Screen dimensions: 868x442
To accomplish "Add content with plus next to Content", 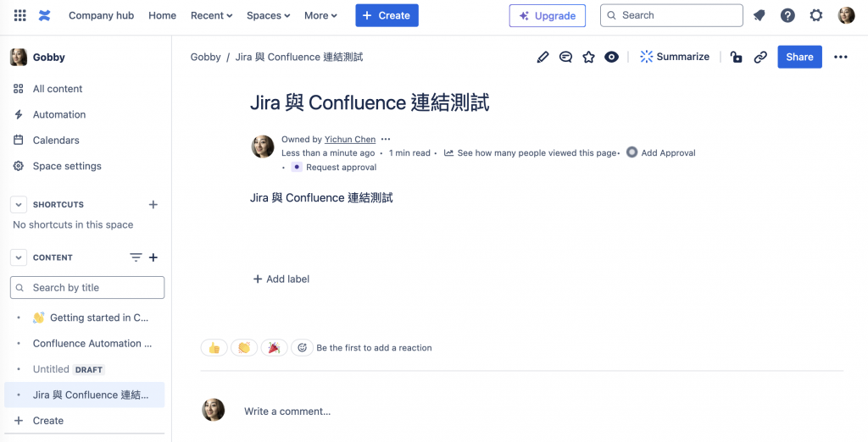I will pos(154,257).
